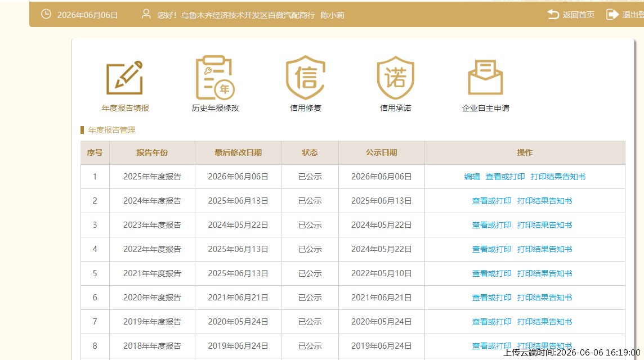This screenshot has width=644, height=360.
Task: Click the clock icon beside the date
Action: tap(46, 15)
